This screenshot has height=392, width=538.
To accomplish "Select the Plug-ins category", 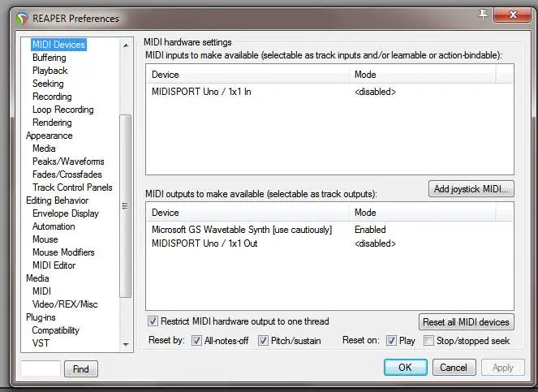I will (x=41, y=317).
